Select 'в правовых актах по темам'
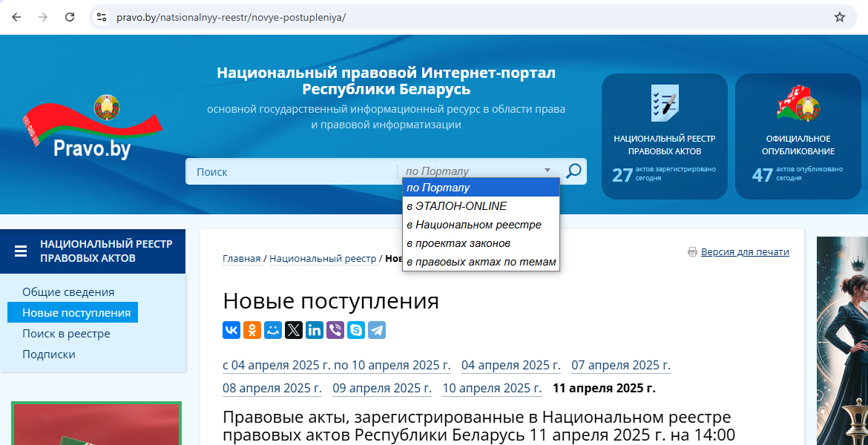This screenshot has height=445, width=868. coord(481,262)
